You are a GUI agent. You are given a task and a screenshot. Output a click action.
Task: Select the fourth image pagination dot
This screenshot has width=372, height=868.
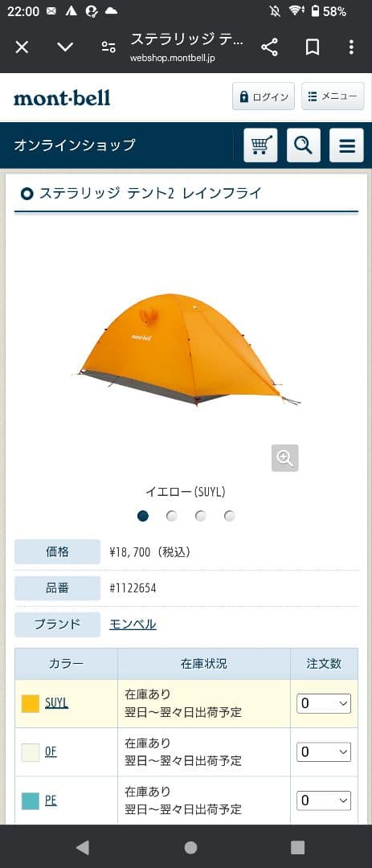click(229, 516)
